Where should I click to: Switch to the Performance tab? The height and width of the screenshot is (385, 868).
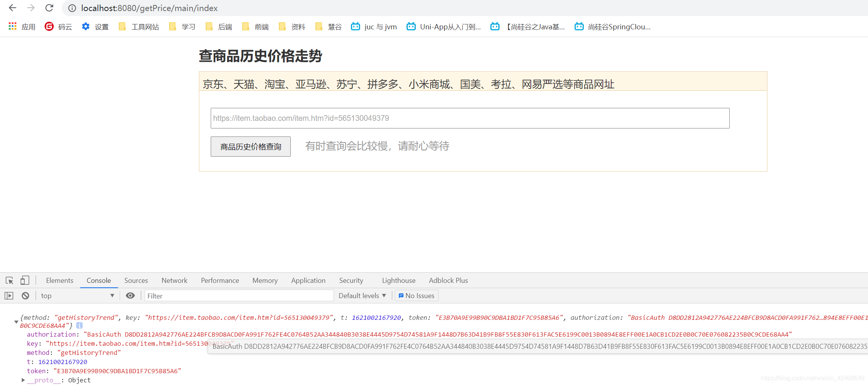click(x=220, y=281)
